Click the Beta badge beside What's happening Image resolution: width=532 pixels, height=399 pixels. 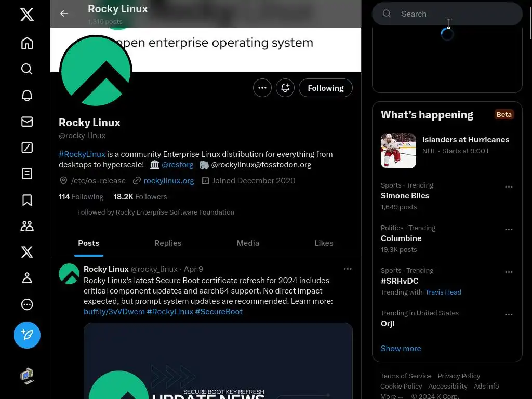point(504,115)
